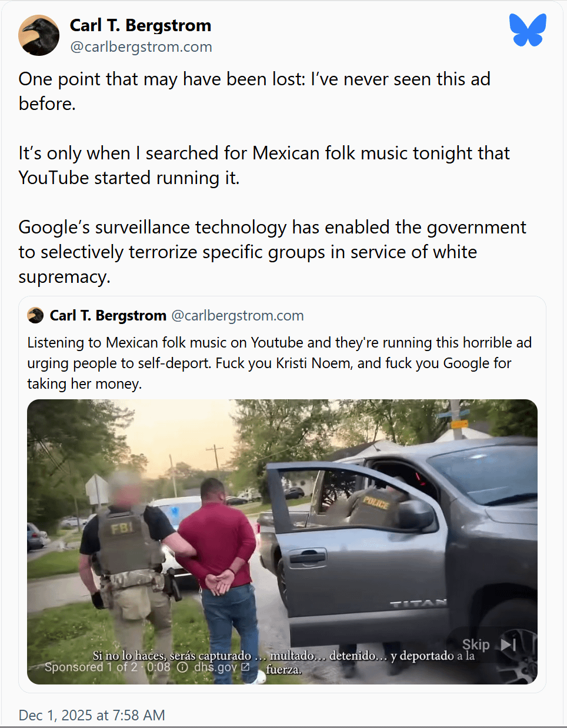The image size is (567, 728).
Task: Open the Dec 1, 2025 timestamp link
Action: click(x=92, y=715)
